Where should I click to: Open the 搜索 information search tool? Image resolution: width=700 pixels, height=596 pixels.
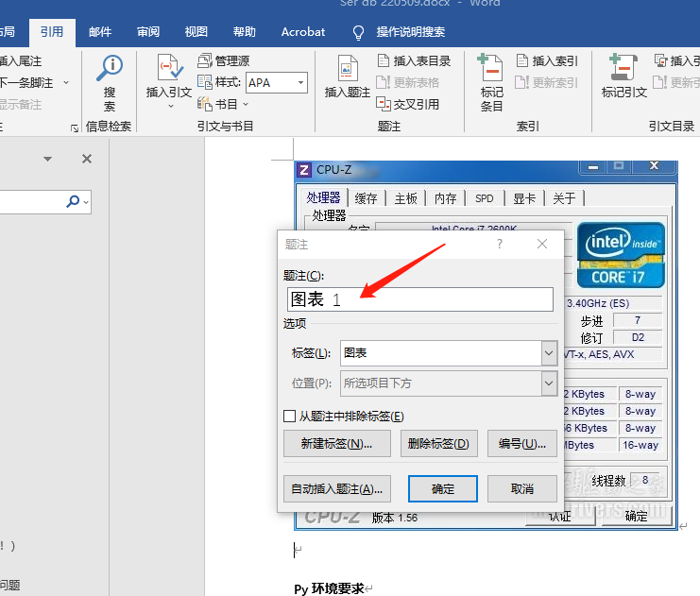[109, 83]
